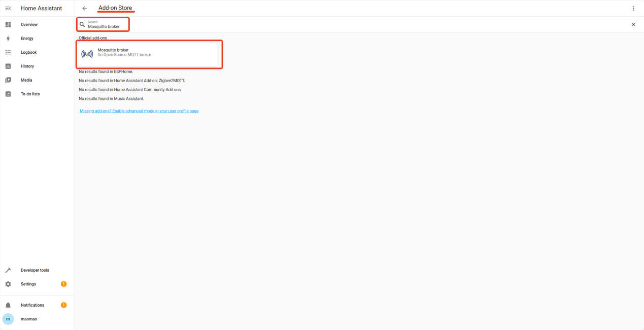Click the maomao user avatar
Image resolution: width=644 pixels, height=330 pixels.
(8, 319)
